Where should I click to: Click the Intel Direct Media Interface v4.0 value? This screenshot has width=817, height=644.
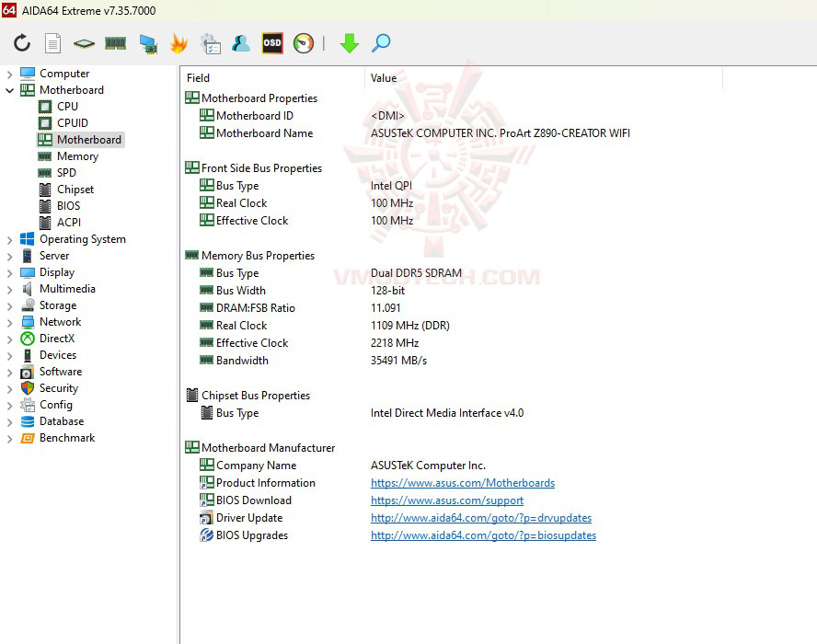coord(447,413)
